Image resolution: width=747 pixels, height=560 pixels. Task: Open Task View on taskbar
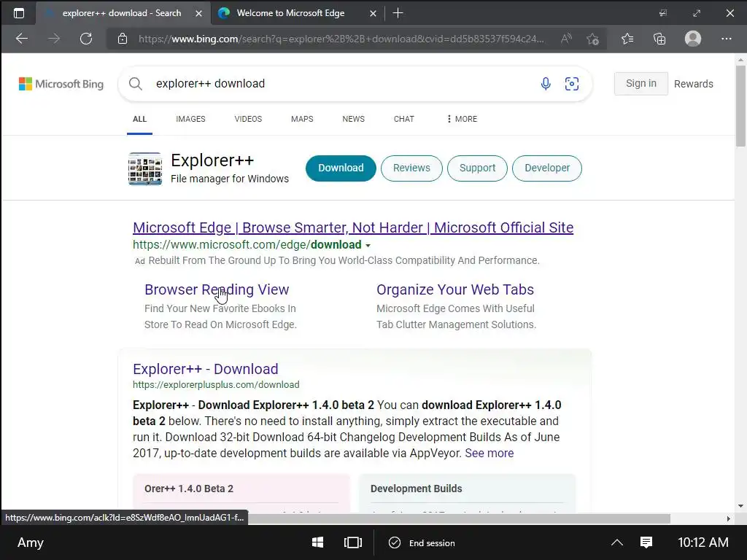[352, 542]
